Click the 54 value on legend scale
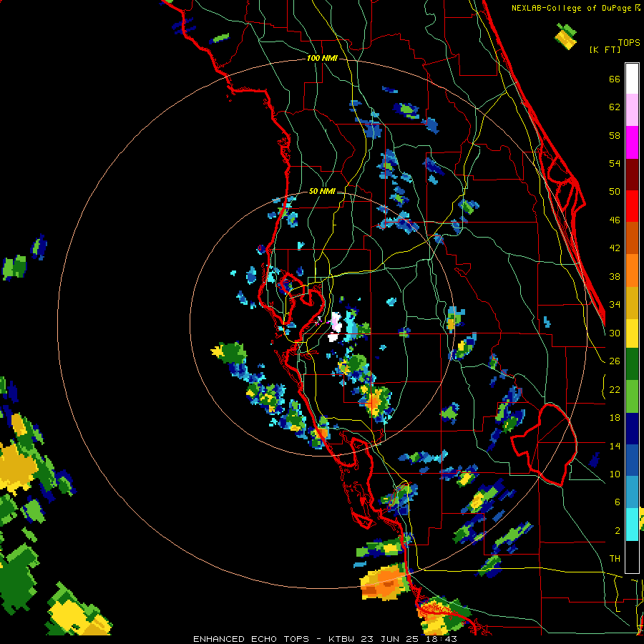The image size is (644, 644). [615, 163]
